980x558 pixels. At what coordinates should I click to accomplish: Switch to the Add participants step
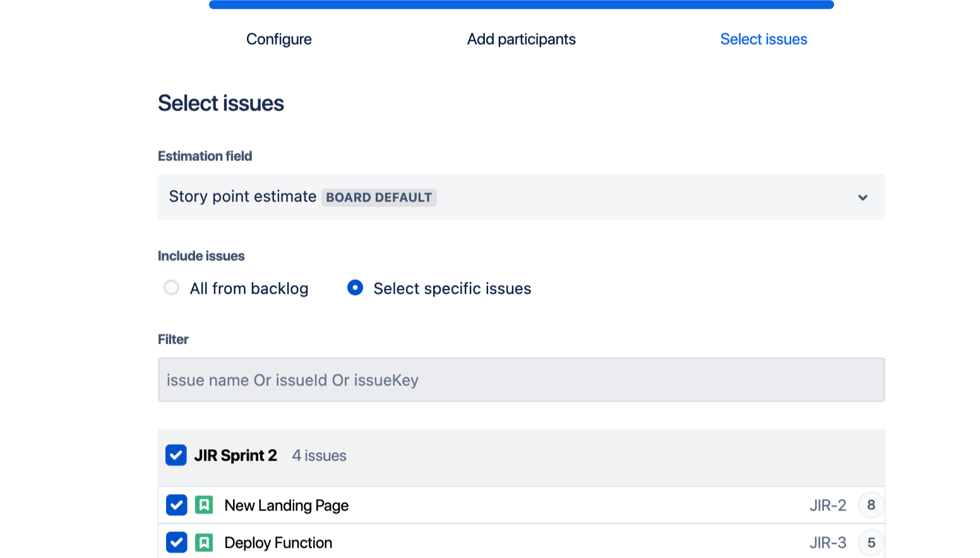pos(521,39)
